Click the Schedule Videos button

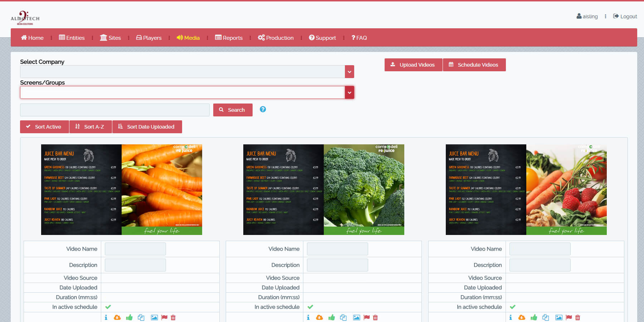pyautogui.click(x=474, y=65)
